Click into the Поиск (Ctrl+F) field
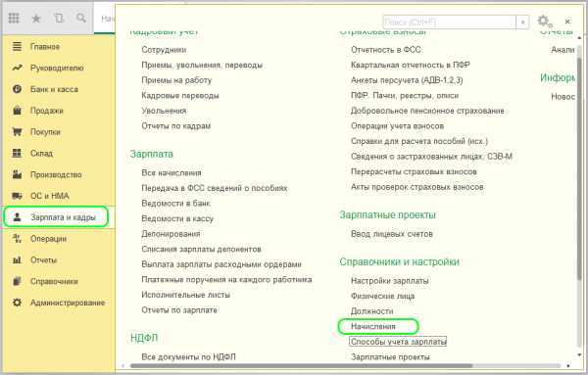The width and height of the screenshot is (588, 375). pyautogui.click(x=450, y=23)
